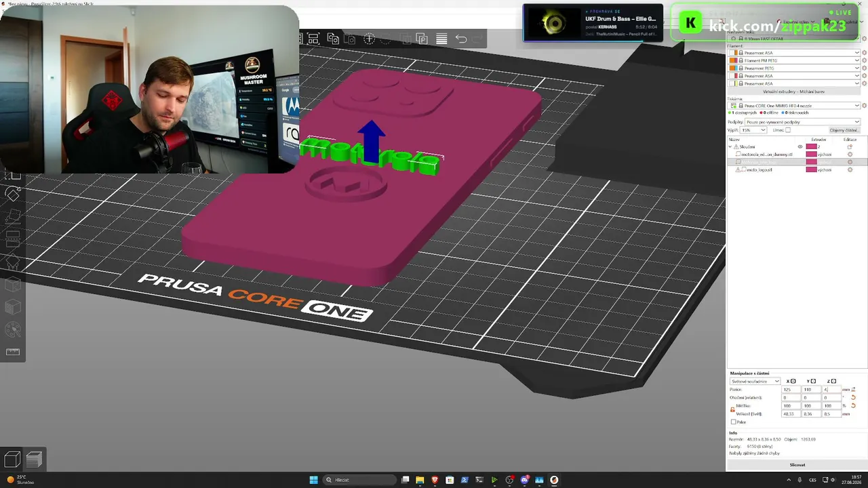Image resolution: width=868 pixels, height=488 pixels.
Task: Click the scale X percent field
Action: pos(791,405)
